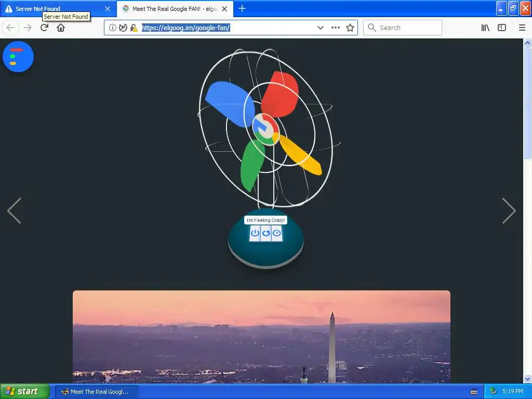Toggle the fan power button
Image resolution: width=532 pixels, height=399 pixels.
point(255,233)
